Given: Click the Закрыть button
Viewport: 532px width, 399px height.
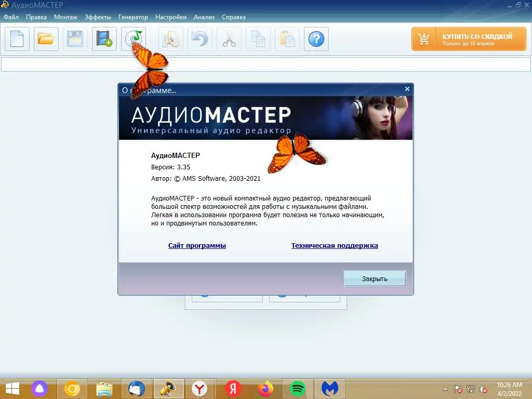Looking at the screenshot, I should point(375,278).
